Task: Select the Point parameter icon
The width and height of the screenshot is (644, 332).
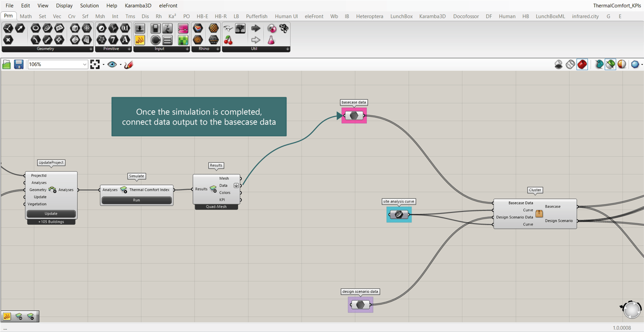Action: [x=8, y=40]
